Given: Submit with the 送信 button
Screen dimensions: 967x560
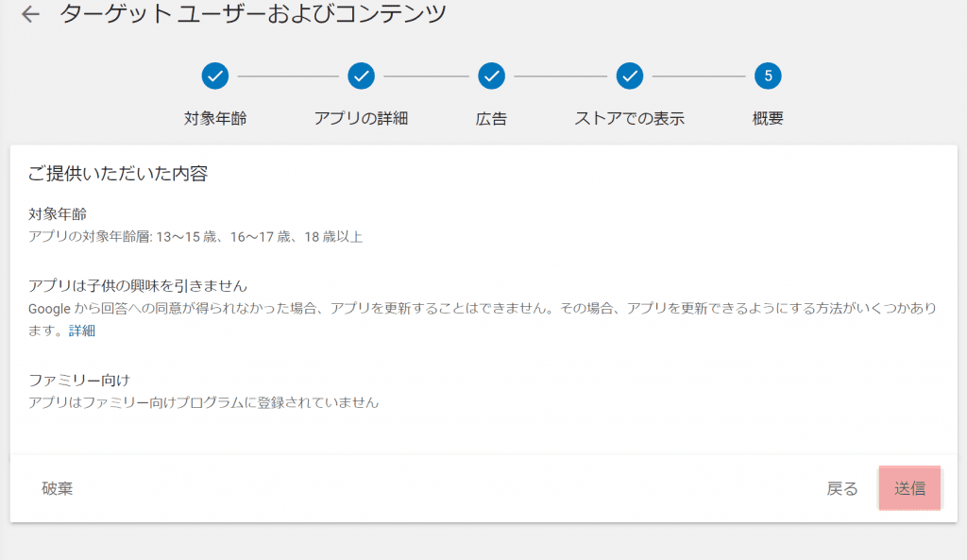Looking at the screenshot, I should click(x=909, y=488).
